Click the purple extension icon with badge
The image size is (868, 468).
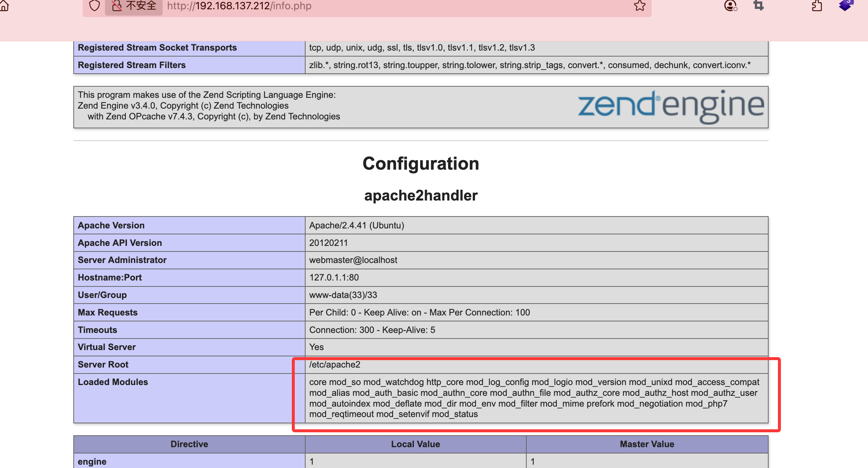[846, 5]
